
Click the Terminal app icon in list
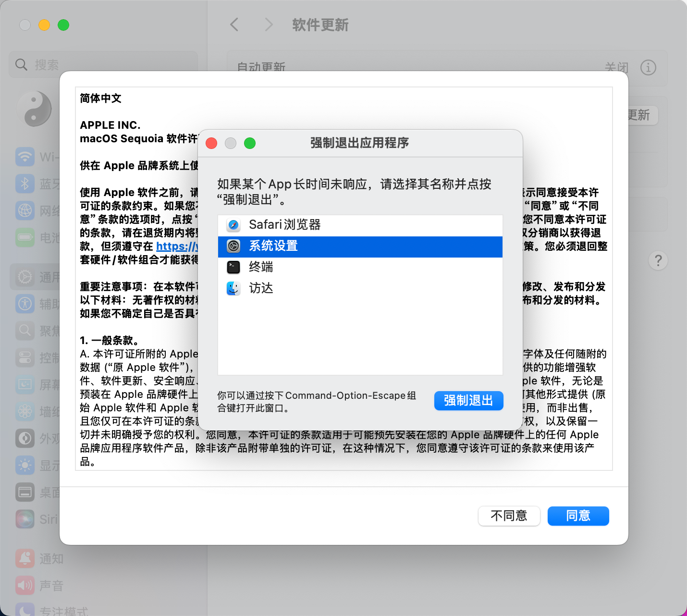[233, 267]
